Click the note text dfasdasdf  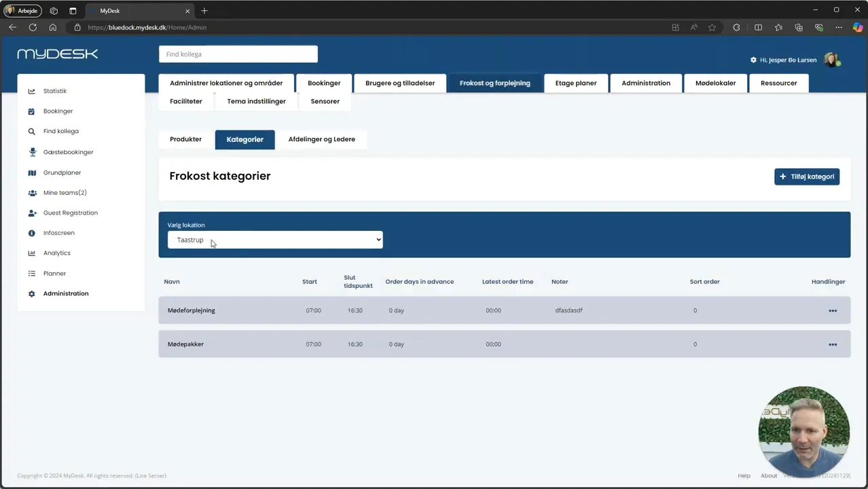(x=568, y=310)
